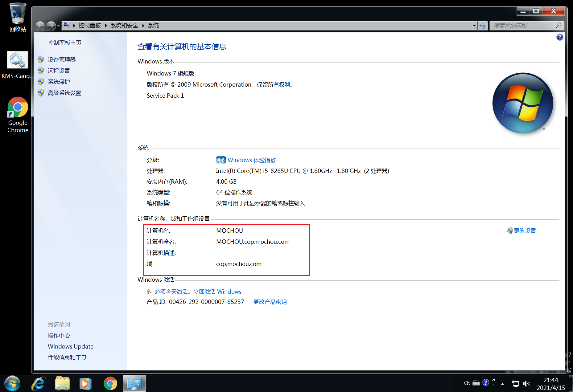
Task: Click the network tray icon
Action: (515, 384)
